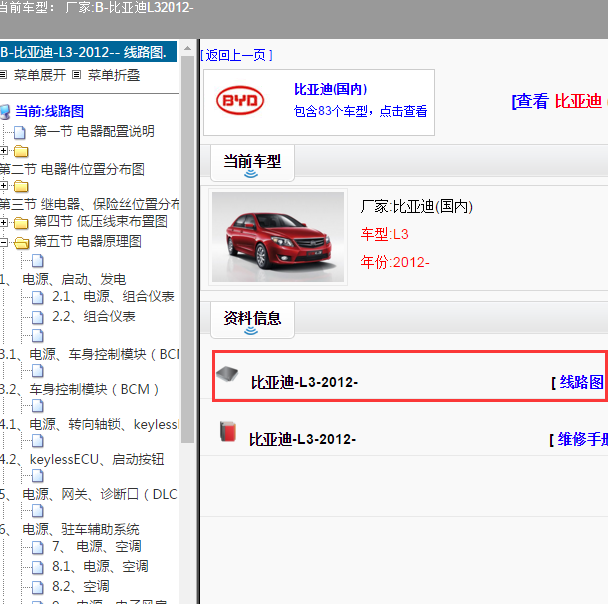Click the page icon above 3.2、车身控制模块(BCM)
Image resolution: width=608 pixels, height=604 pixels.
38,371
